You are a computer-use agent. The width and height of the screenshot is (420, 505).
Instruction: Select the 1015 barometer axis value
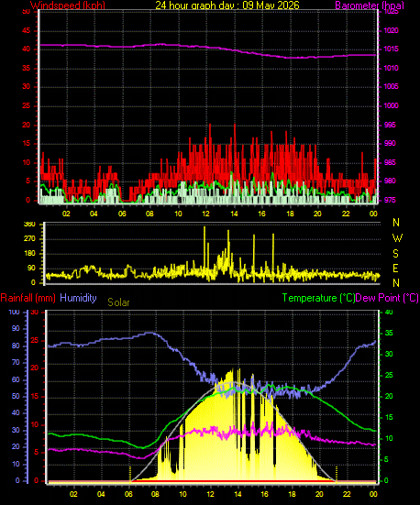391,49
